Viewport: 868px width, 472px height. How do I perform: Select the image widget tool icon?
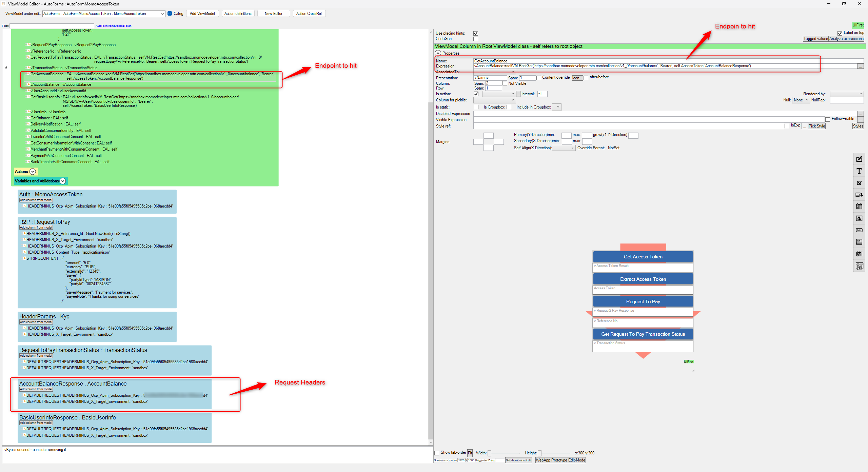click(859, 218)
